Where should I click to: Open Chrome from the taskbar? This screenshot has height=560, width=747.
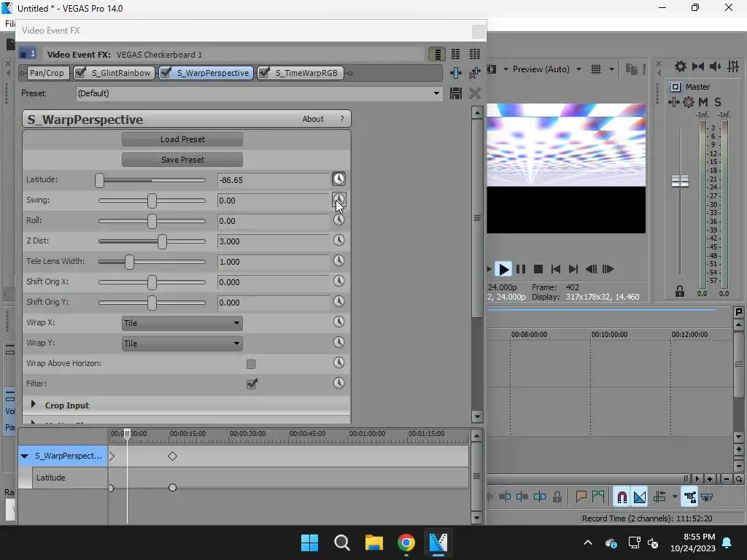click(406, 542)
